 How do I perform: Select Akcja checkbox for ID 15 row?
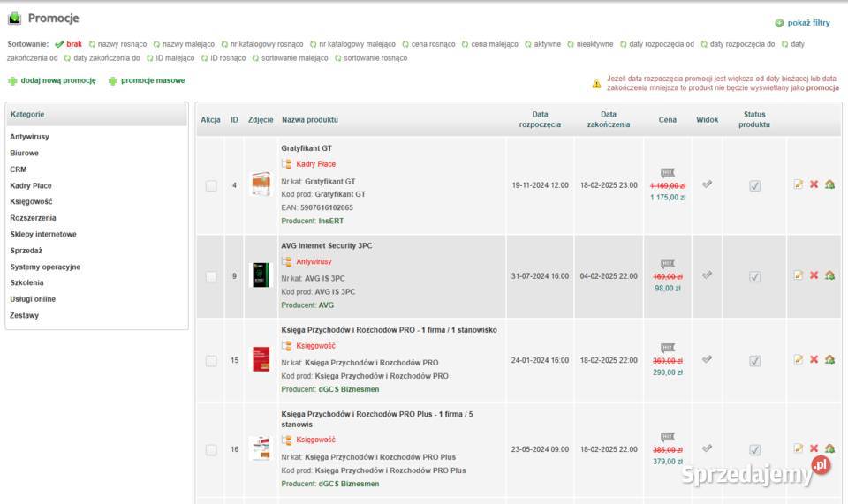coord(211,361)
